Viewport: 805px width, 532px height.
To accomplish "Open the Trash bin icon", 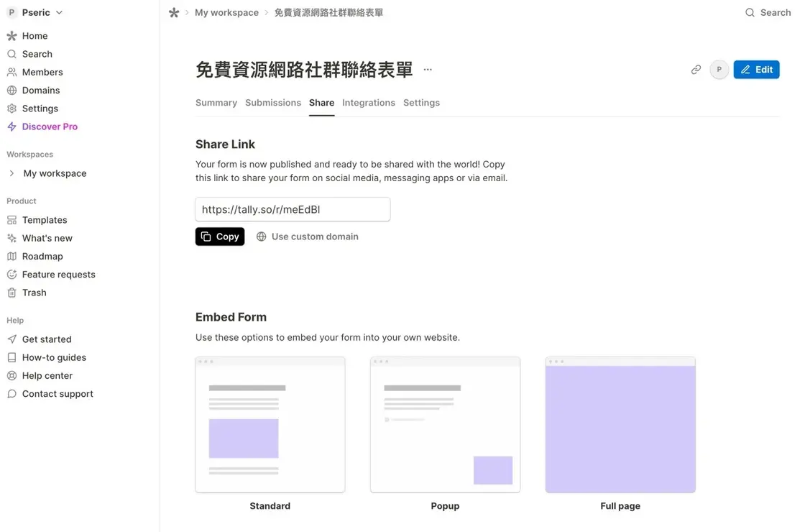I will coord(11,293).
